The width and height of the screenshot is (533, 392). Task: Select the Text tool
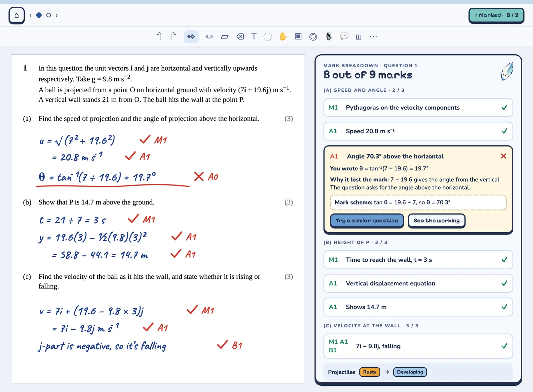pos(254,37)
